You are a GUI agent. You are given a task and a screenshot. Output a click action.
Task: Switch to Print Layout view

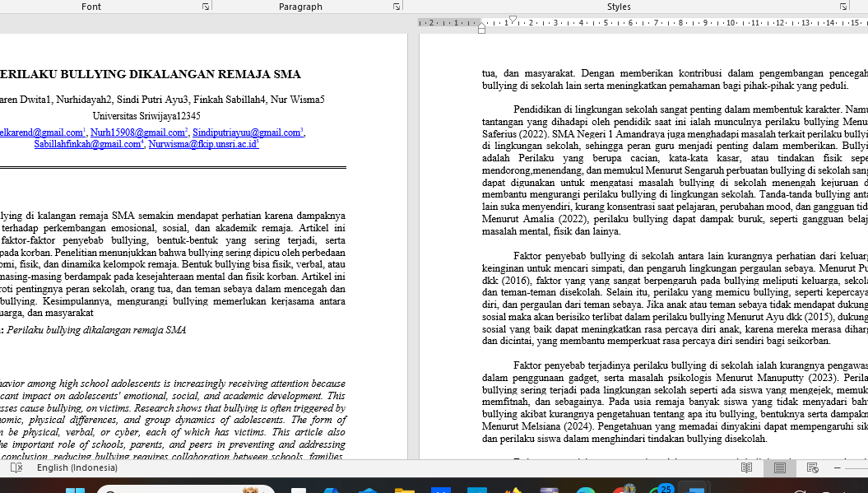pos(780,468)
